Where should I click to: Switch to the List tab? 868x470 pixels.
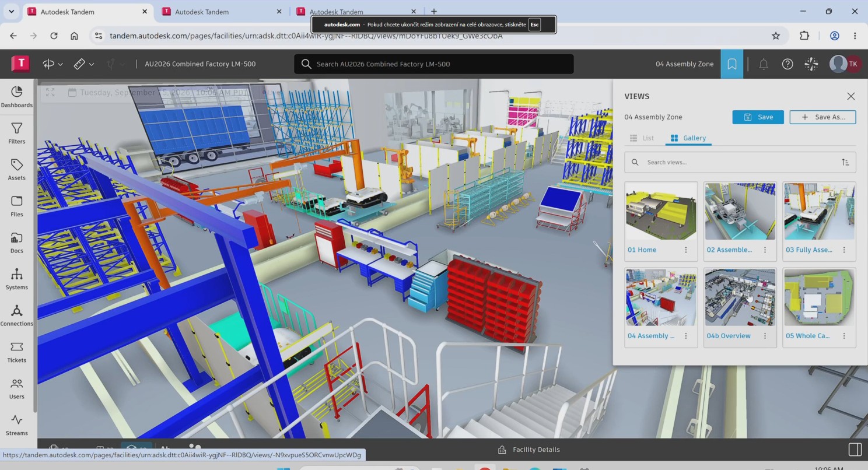[642, 138]
